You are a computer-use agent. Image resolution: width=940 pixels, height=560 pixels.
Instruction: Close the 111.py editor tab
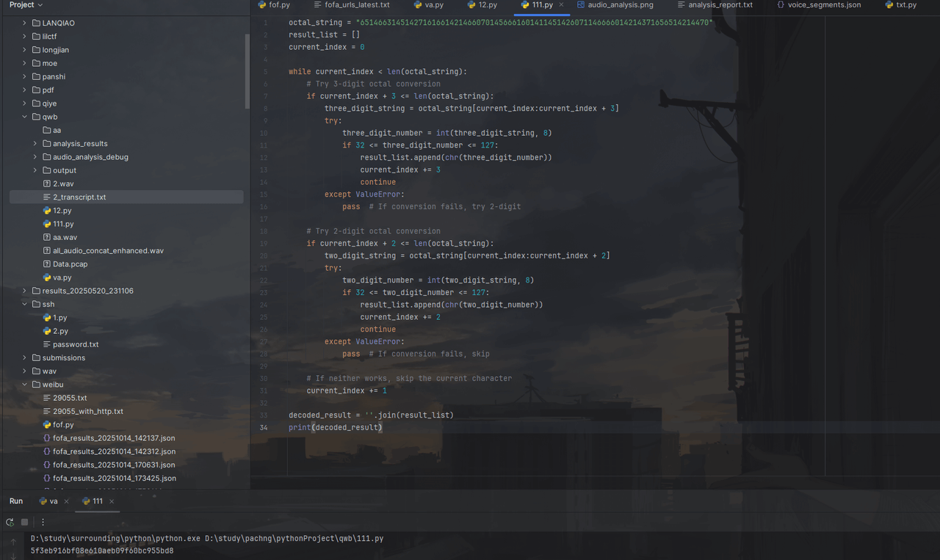point(562,4)
